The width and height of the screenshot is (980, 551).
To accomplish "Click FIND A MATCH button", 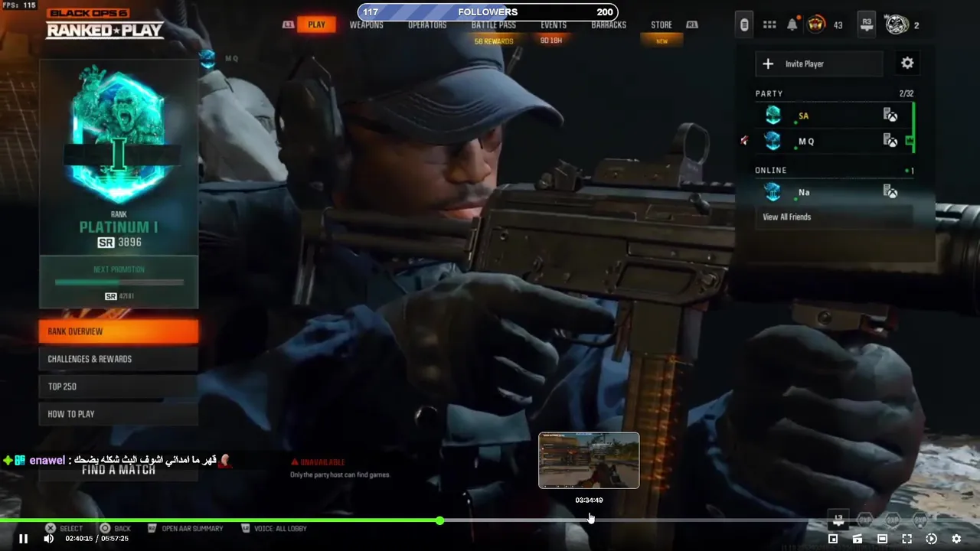I will [119, 470].
